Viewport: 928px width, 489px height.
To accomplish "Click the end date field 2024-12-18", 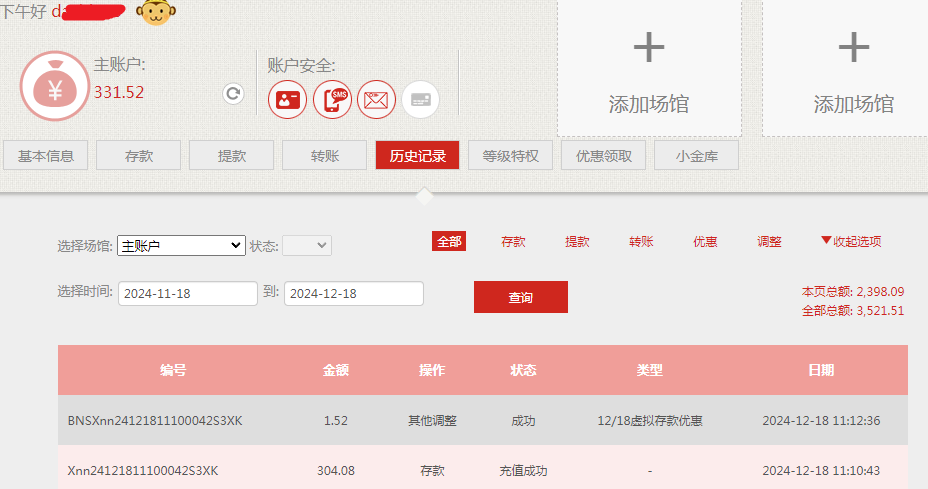I will point(354,294).
